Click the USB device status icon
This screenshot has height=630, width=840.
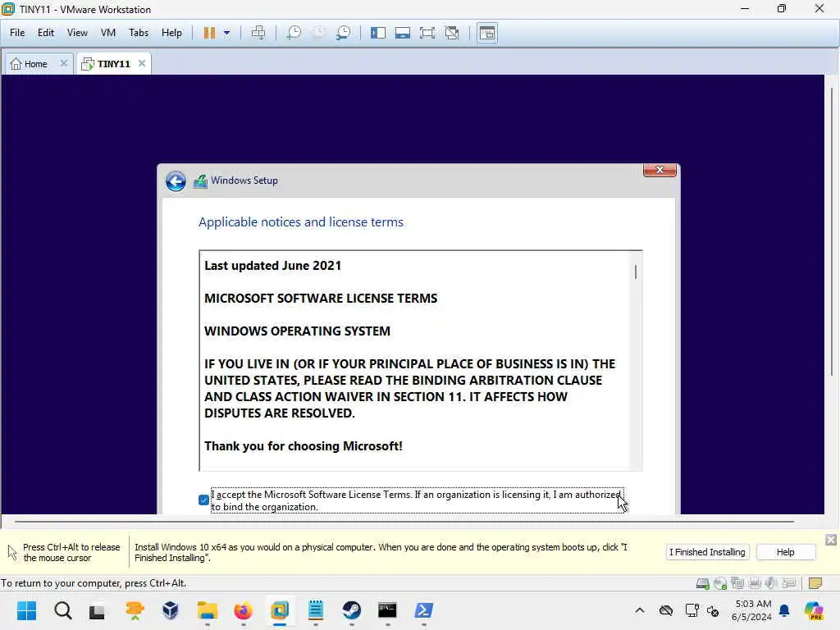[788, 583]
